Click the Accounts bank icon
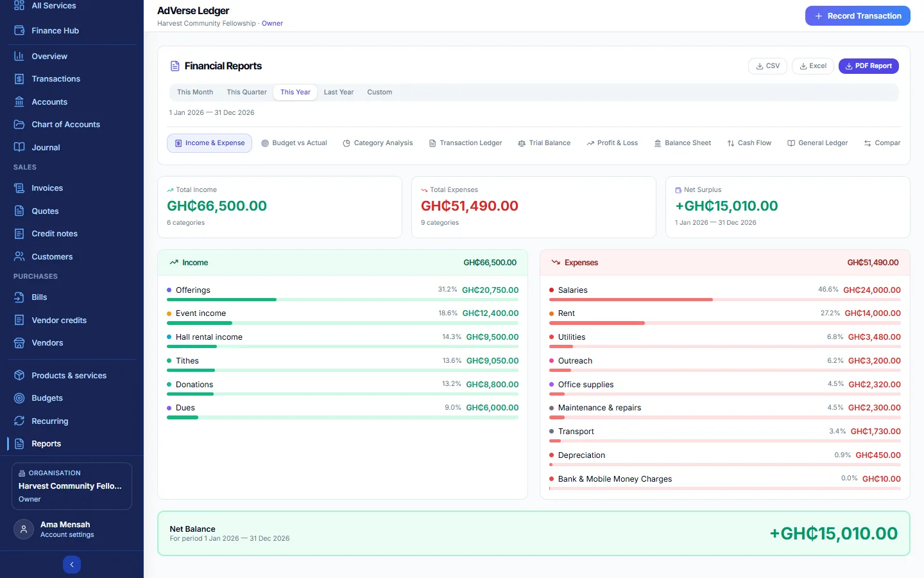924x578 pixels. (19, 101)
